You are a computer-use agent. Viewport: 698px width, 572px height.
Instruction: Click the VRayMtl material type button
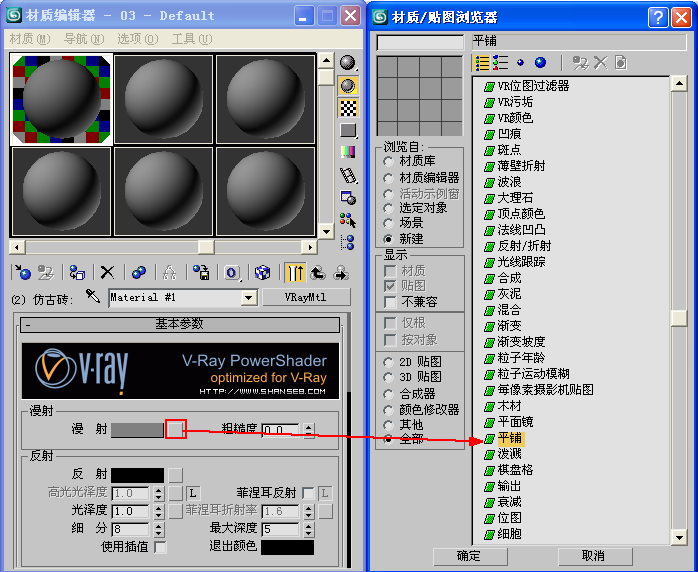pos(306,297)
